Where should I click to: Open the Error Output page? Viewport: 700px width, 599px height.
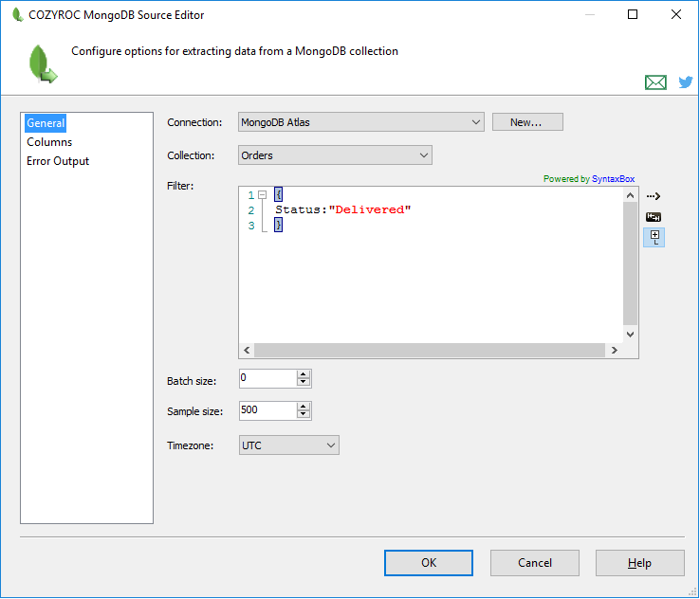pyautogui.click(x=58, y=161)
